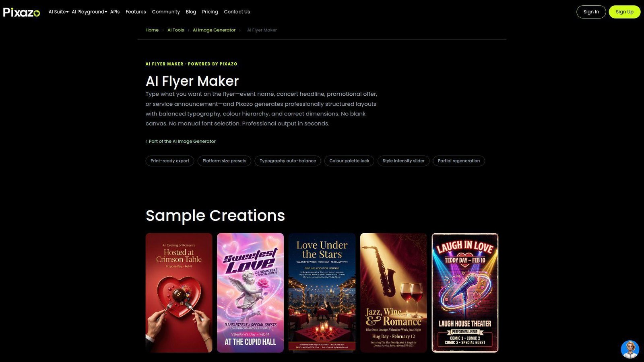644x362 pixels.
Task: Click the Sign Up button
Action: tap(624, 12)
